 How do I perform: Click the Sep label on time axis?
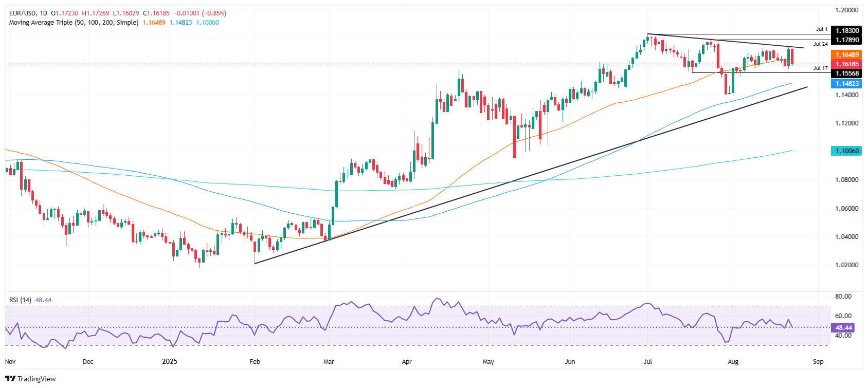click(818, 361)
